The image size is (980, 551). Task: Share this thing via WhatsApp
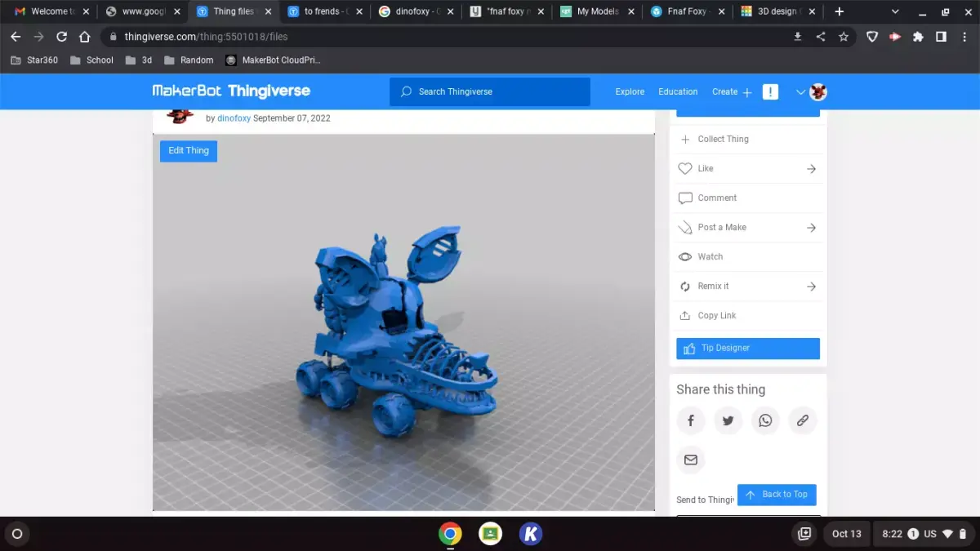coord(765,420)
